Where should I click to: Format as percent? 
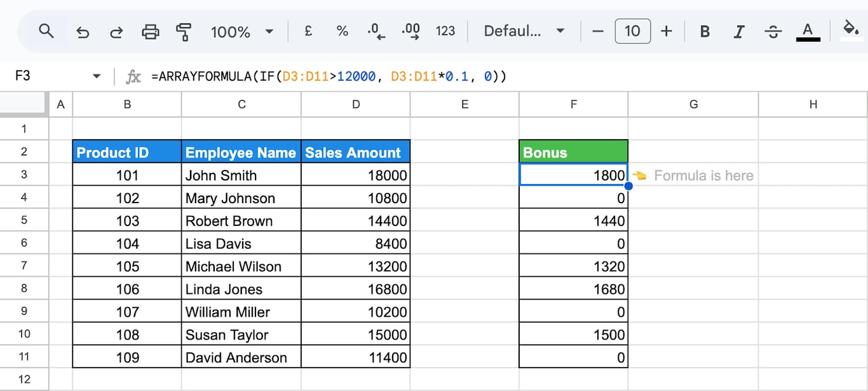[342, 30]
